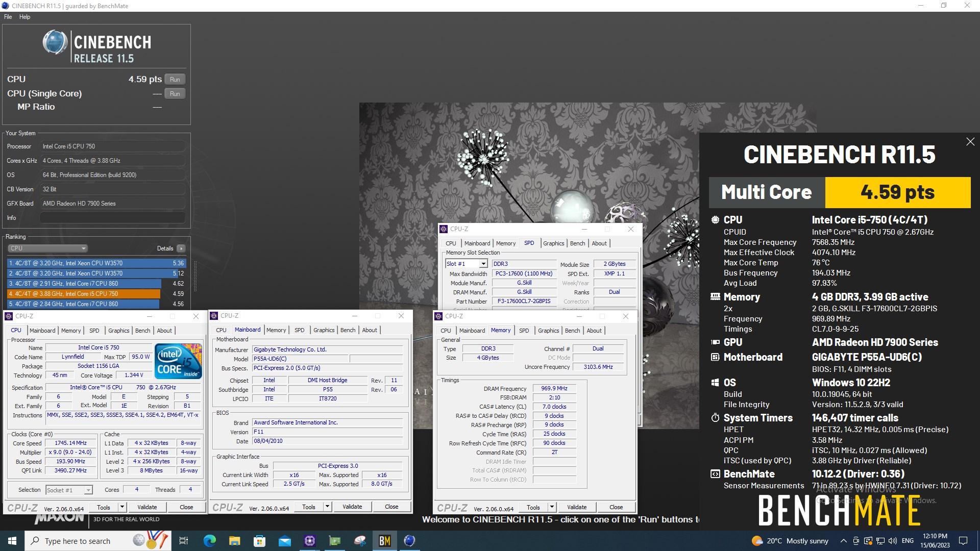Click CPU-Z icon in left CPU-Z title bar

coord(9,316)
